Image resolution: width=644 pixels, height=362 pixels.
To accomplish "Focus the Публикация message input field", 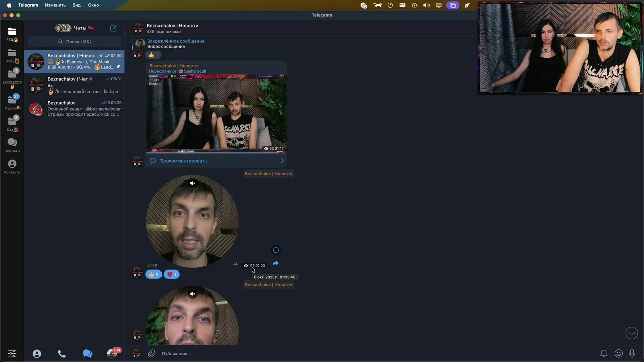I will pyautogui.click(x=377, y=353).
